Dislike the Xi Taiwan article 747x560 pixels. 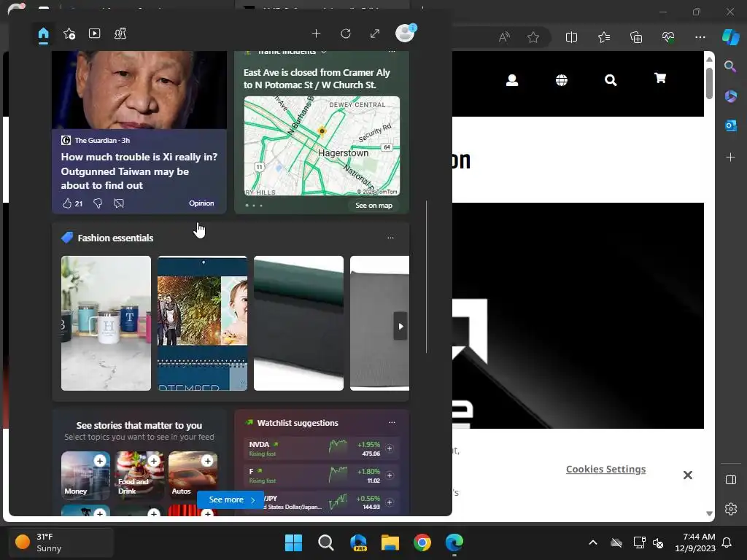click(98, 203)
